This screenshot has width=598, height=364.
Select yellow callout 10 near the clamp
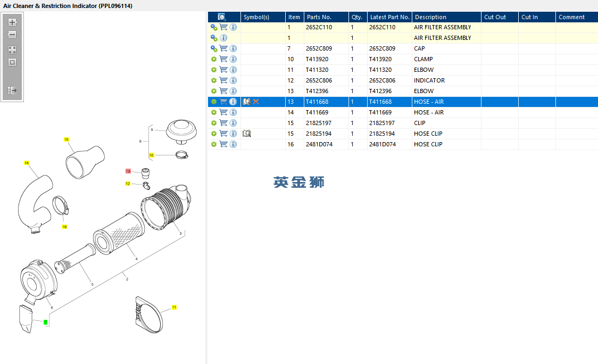[x=152, y=155]
